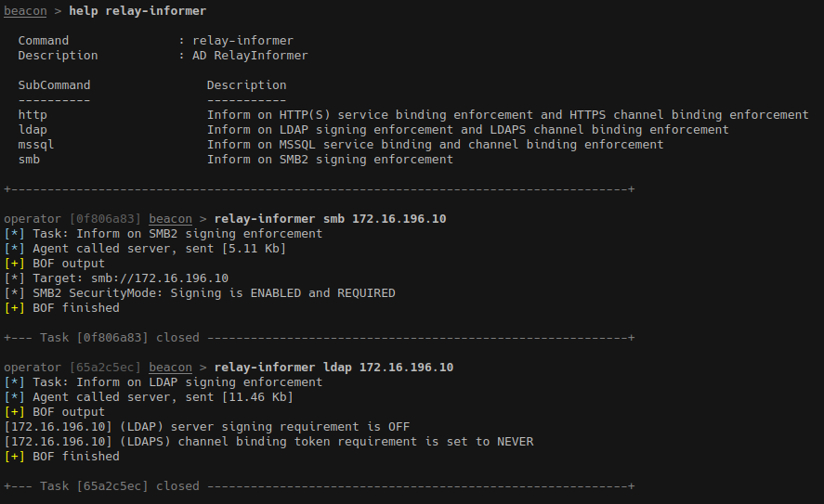
Task: Click the IP address in the ldap command
Action: [x=406, y=368]
